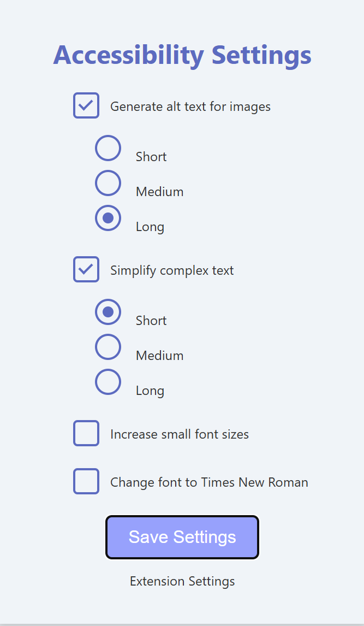Choose Long radio button under Simplify complex text
Image resolution: width=364 pixels, height=626 pixels.
pyautogui.click(x=108, y=382)
